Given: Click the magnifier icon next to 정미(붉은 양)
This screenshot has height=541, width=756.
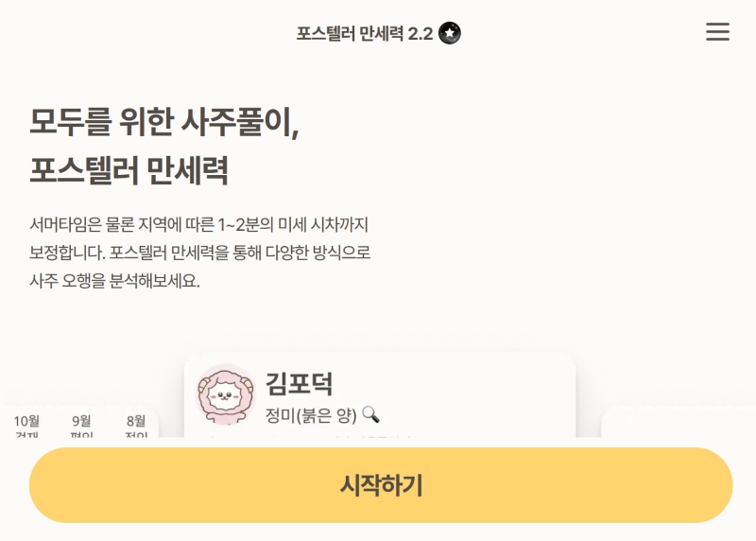Looking at the screenshot, I should (x=370, y=414).
